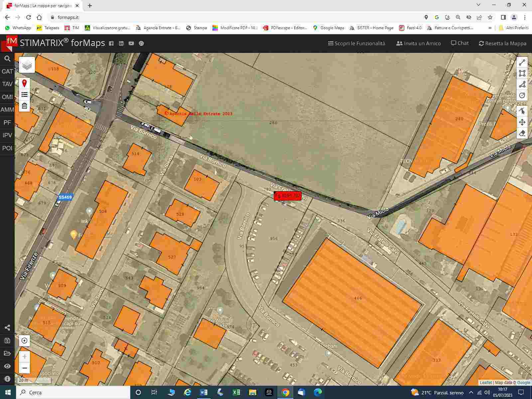The height and width of the screenshot is (399, 532).
Task: Activate the circle drawing tool
Action: [522, 95]
